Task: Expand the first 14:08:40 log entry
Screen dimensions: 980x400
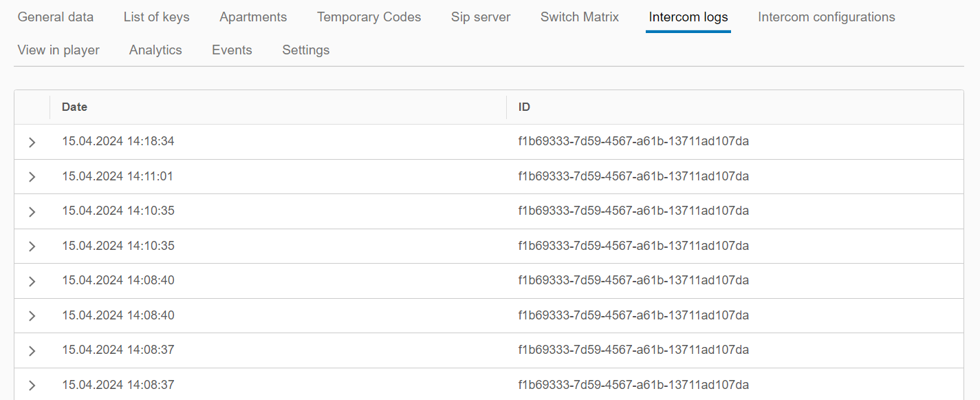Action: pyautogui.click(x=32, y=281)
